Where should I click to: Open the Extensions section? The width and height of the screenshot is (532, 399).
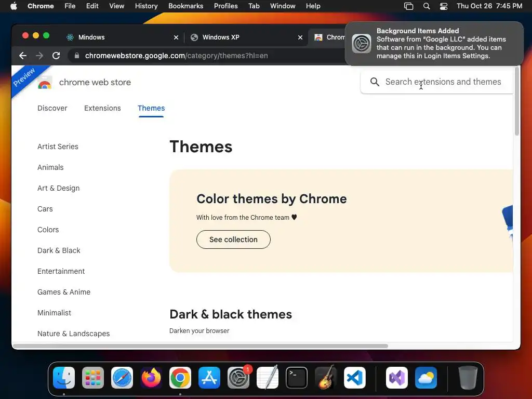coord(102,108)
